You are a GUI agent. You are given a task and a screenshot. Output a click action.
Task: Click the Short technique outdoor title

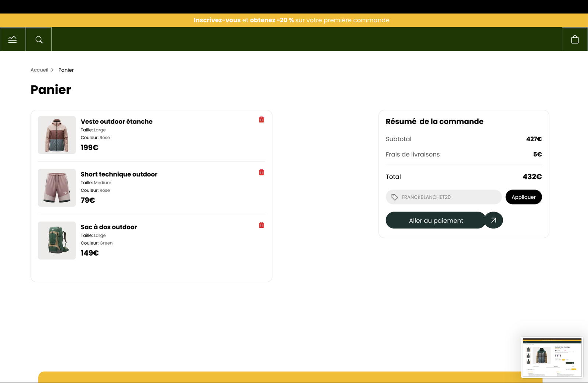[119, 174]
